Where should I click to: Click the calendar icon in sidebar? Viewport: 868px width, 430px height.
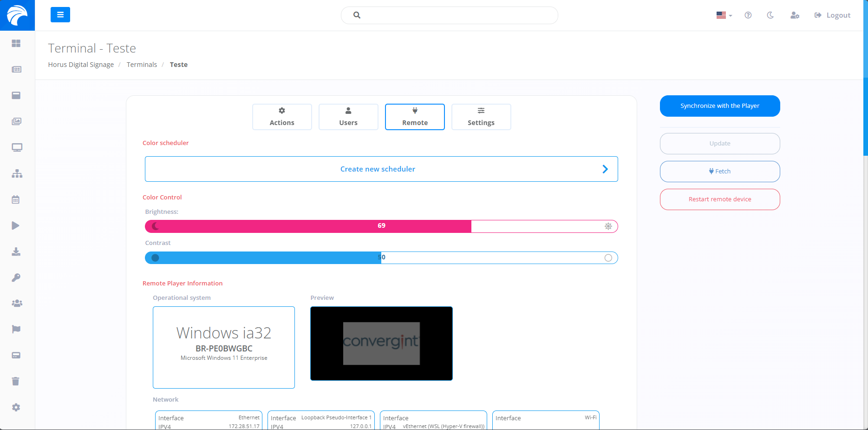[16, 200]
